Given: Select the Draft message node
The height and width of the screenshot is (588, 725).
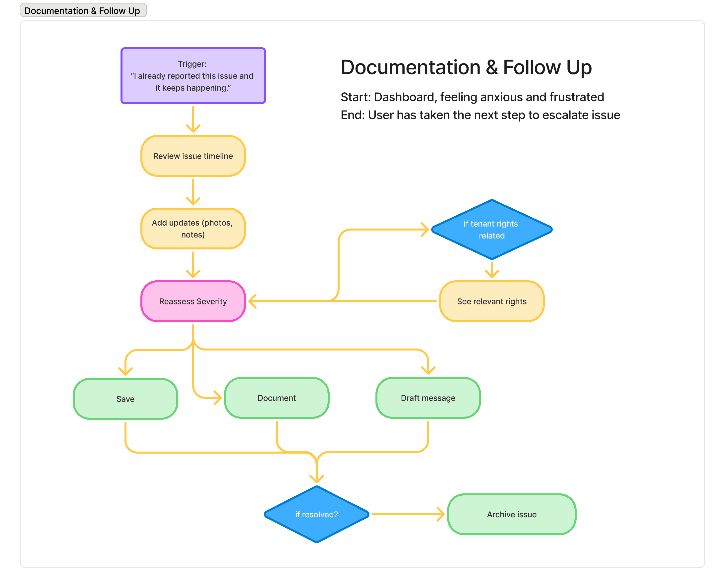Looking at the screenshot, I should click(x=428, y=398).
